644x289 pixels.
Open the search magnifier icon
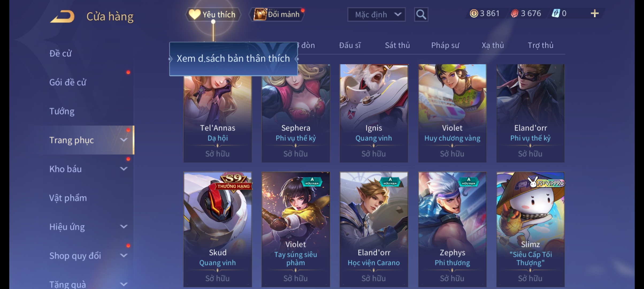tap(421, 14)
